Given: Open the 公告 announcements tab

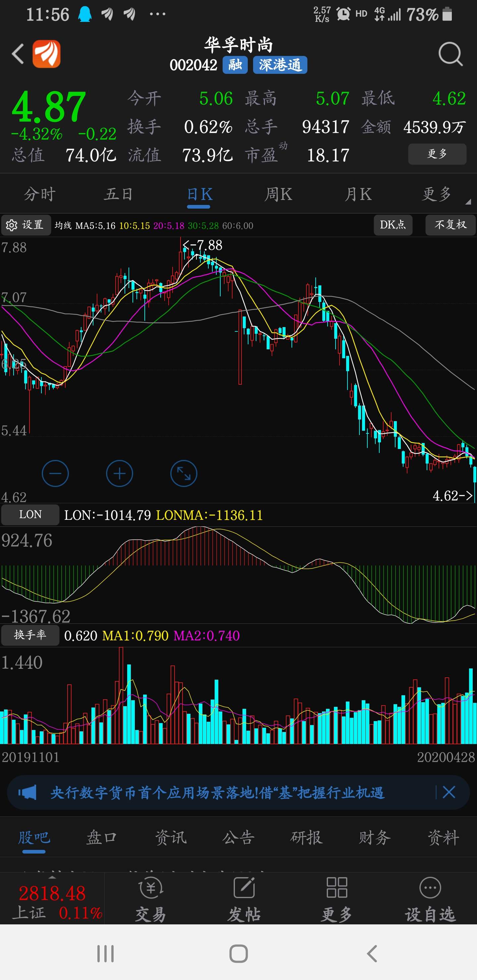Looking at the screenshot, I should coord(238,837).
